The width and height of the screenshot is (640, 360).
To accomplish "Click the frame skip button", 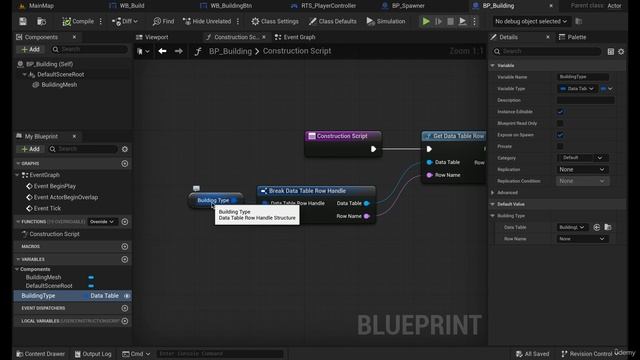I will 438,21.
